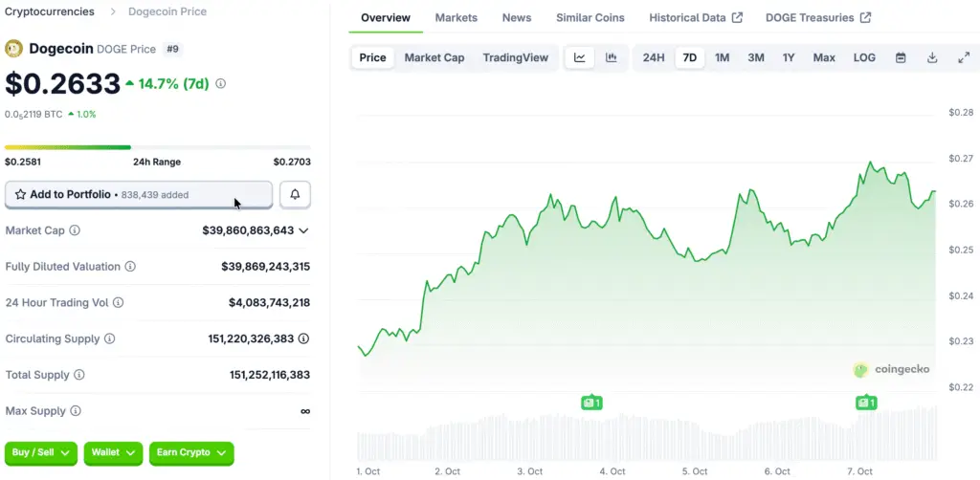Expand chart to fullscreen
The width and height of the screenshot is (980, 480).
pyautogui.click(x=964, y=57)
